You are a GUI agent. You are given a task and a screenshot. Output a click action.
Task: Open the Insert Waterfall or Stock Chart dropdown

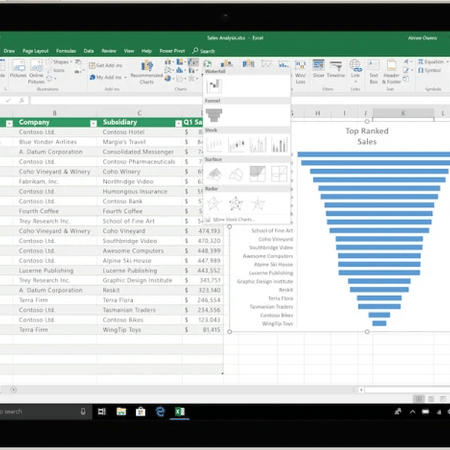coord(193,62)
